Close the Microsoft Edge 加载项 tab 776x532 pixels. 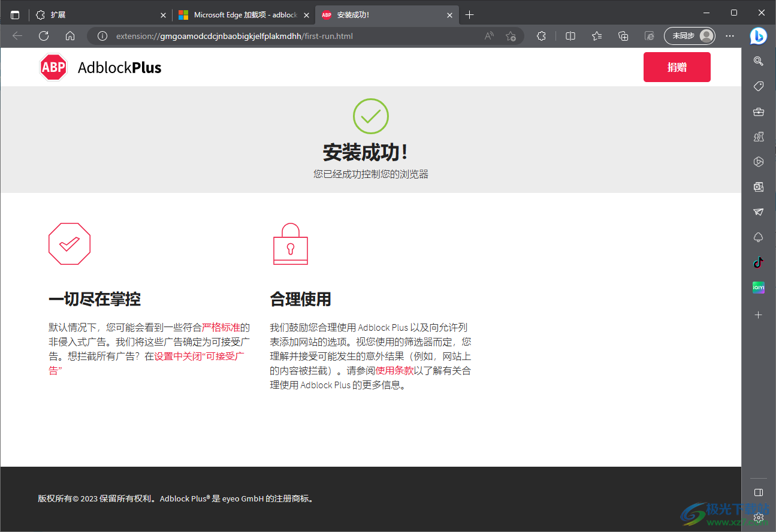[306, 15]
